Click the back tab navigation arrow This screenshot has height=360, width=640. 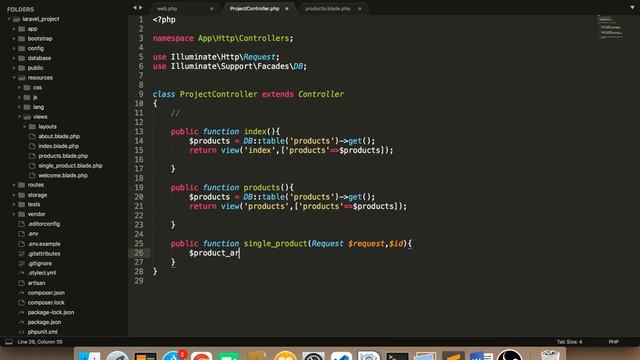click(x=135, y=8)
